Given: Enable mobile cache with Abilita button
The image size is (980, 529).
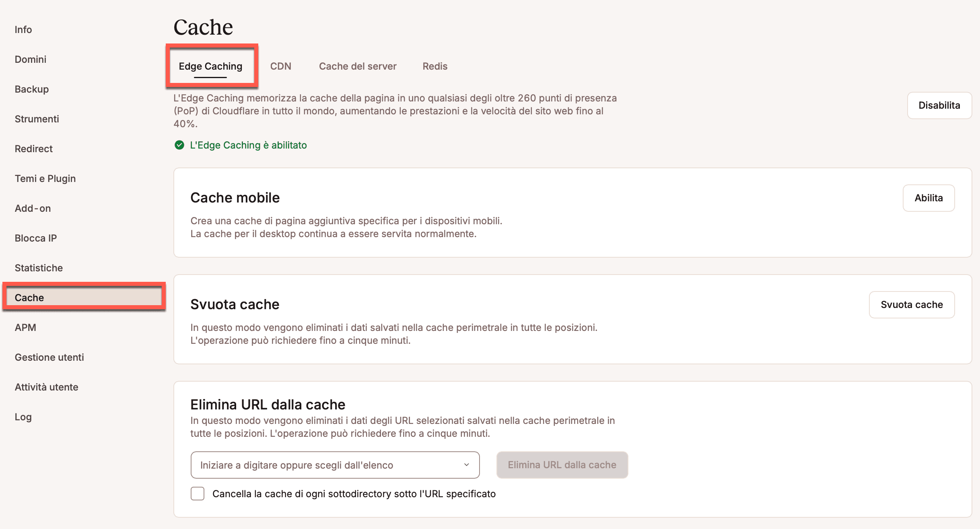Looking at the screenshot, I should point(928,198).
